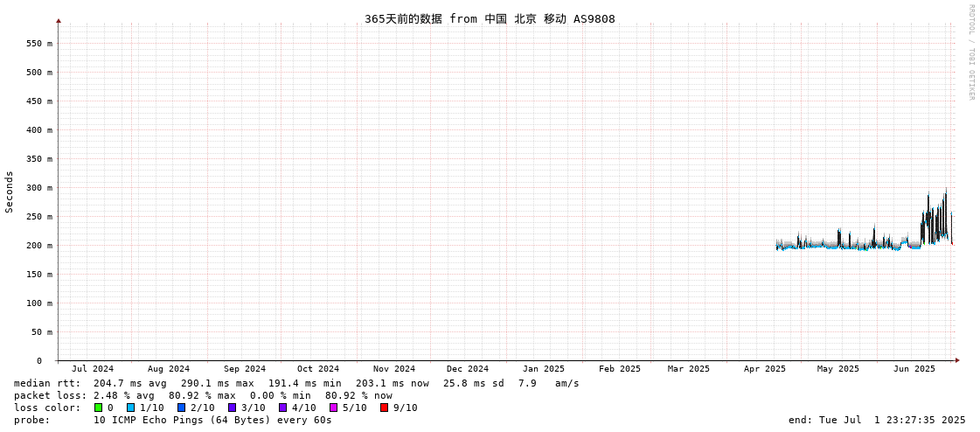980x432 pixels.
Task: Click the 450 m y-axis label
Action: (39, 101)
